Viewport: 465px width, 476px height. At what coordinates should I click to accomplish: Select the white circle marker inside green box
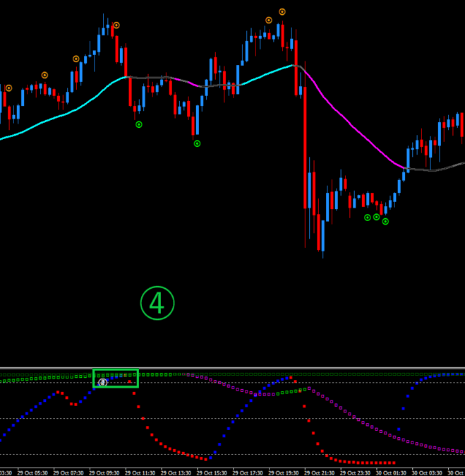coord(102,382)
